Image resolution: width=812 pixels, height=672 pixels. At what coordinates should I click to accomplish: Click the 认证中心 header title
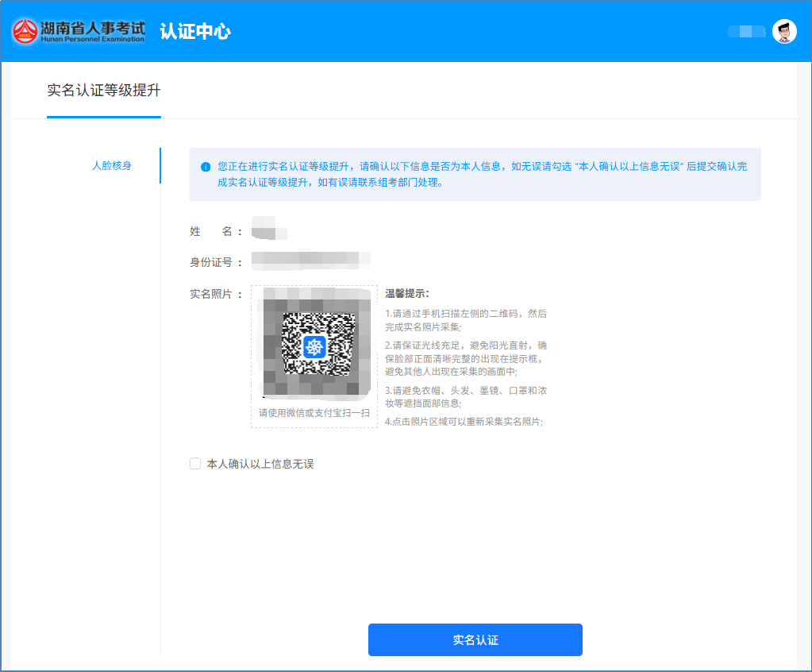click(x=195, y=32)
